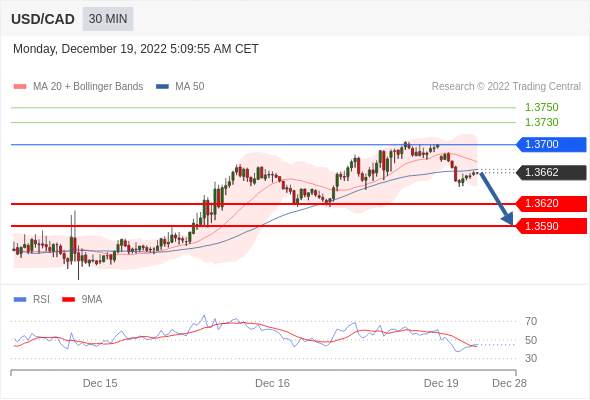Click the Dec 15 date axis label
The width and height of the screenshot is (590, 400).
click(100, 383)
